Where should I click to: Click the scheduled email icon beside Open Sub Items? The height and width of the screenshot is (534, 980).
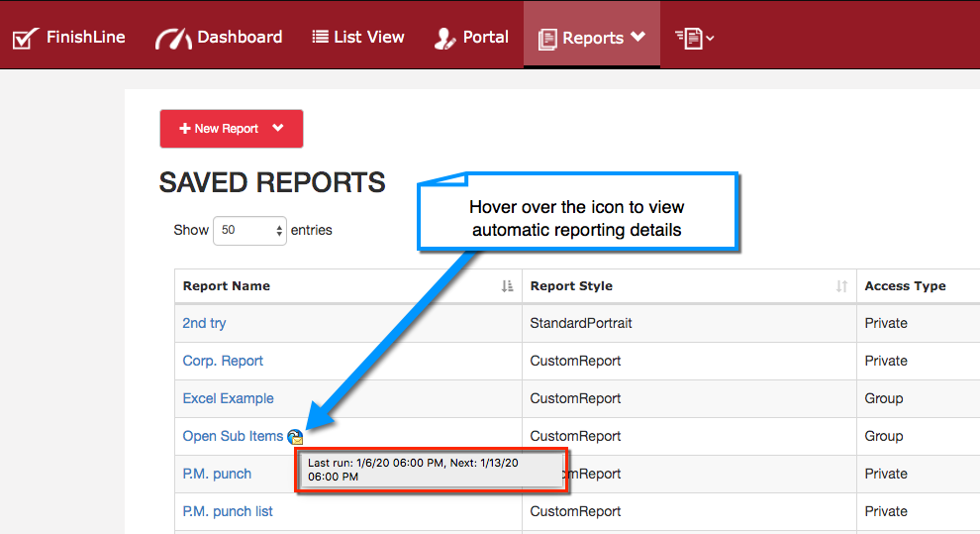click(x=295, y=437)
